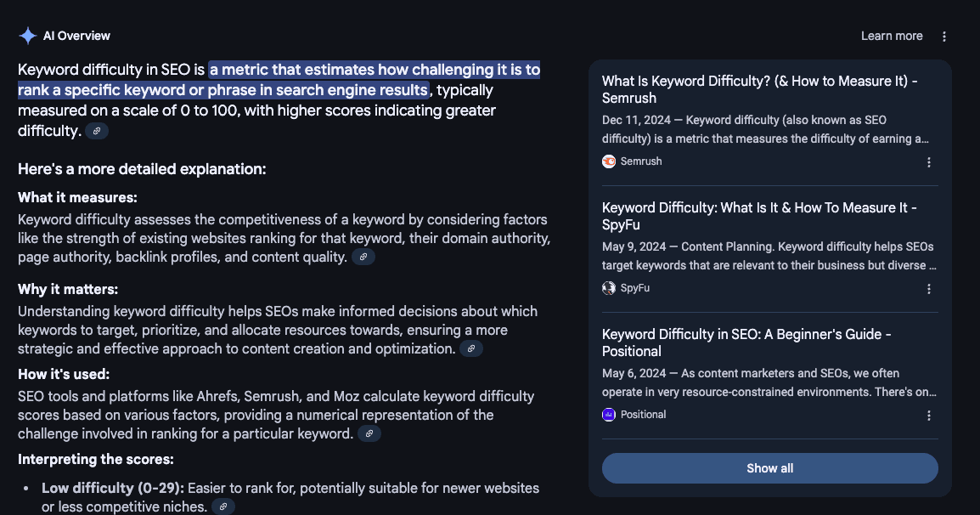Click the AI Overview sparkle icon
This screenshot has height=515, width=980.
(x=28, y=36)
